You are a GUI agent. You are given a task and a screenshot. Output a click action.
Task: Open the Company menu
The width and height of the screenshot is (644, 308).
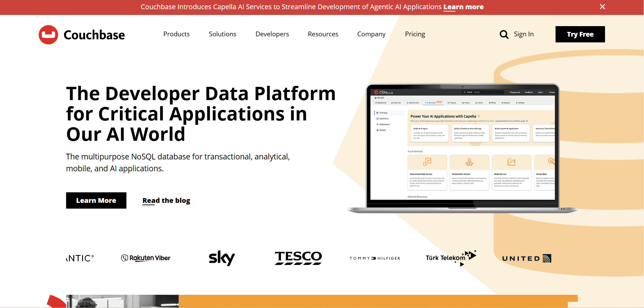pos(371,34)
